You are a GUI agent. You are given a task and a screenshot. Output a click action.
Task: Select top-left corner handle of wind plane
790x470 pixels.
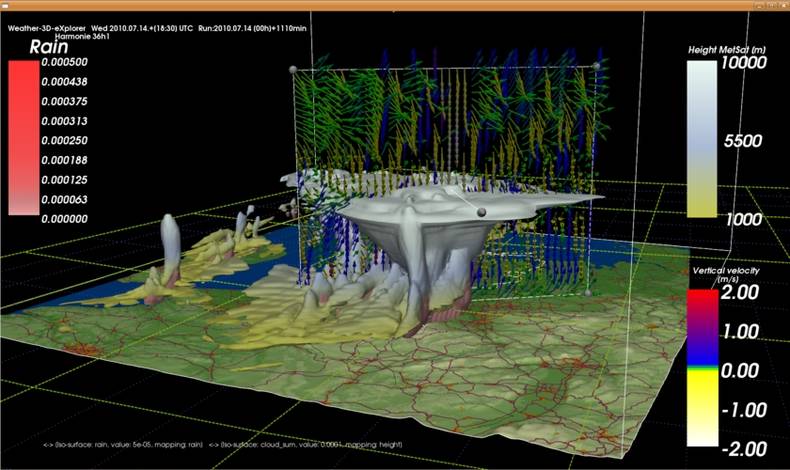(x=293, y=69)
